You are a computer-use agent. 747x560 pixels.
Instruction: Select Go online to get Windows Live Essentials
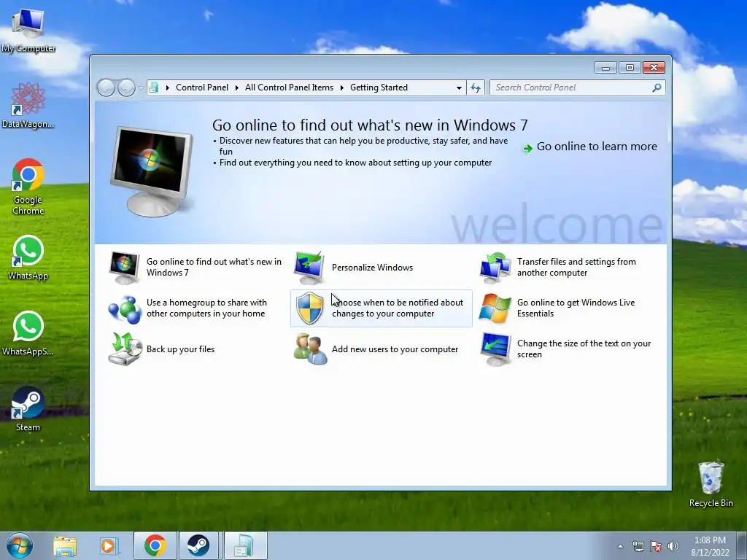pyautogui.click(x=576, y=308)
